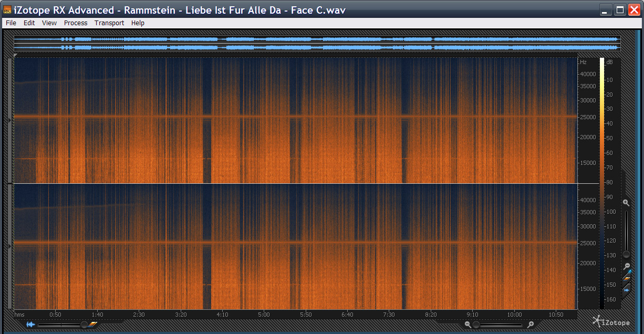Click the iZotope logo
Screen dimensions: 644x334
click(611, 321)
